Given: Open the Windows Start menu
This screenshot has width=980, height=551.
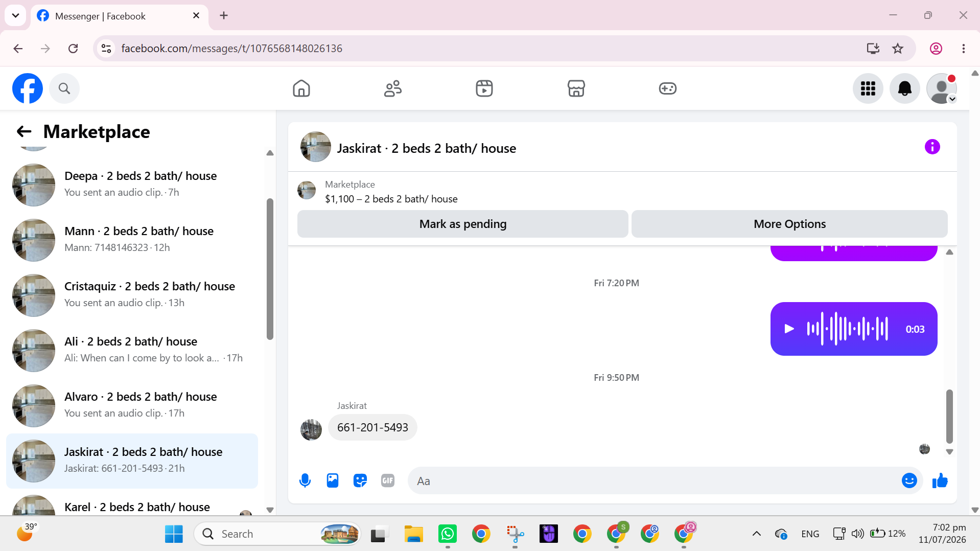Looking at the screenshot, I should [174, 534].
